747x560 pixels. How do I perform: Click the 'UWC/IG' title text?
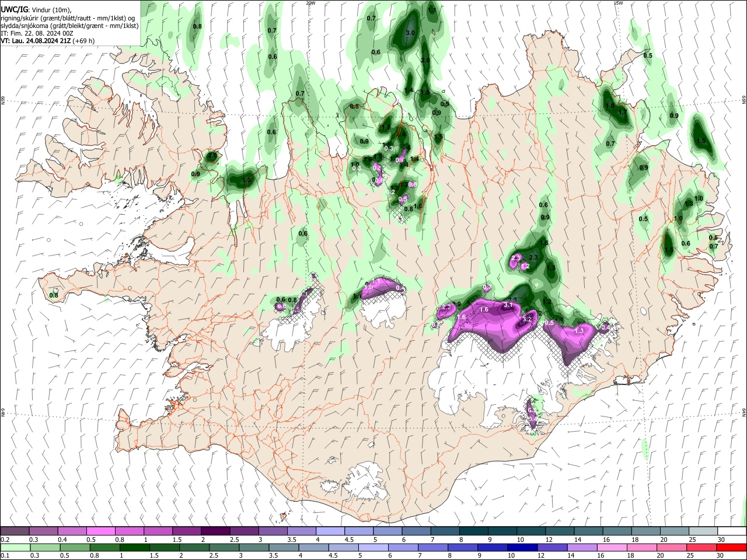coord(15,10)
